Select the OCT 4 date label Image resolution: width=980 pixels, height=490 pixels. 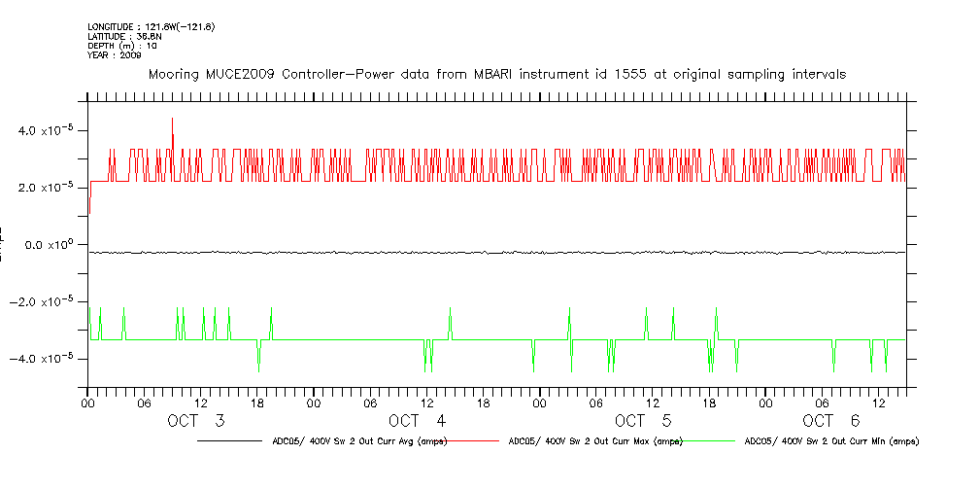click(x=417, y=421)
